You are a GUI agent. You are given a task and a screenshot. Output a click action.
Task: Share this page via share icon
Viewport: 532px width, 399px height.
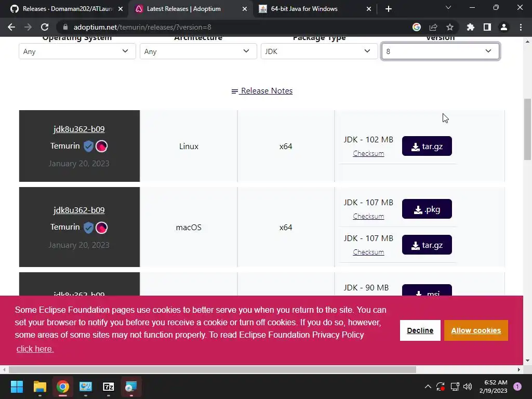(x=433, y=27)
